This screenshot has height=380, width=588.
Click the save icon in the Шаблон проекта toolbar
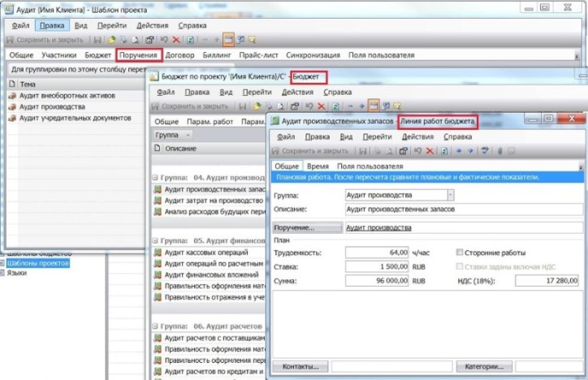pyautogui.click(x=97, y=40)
